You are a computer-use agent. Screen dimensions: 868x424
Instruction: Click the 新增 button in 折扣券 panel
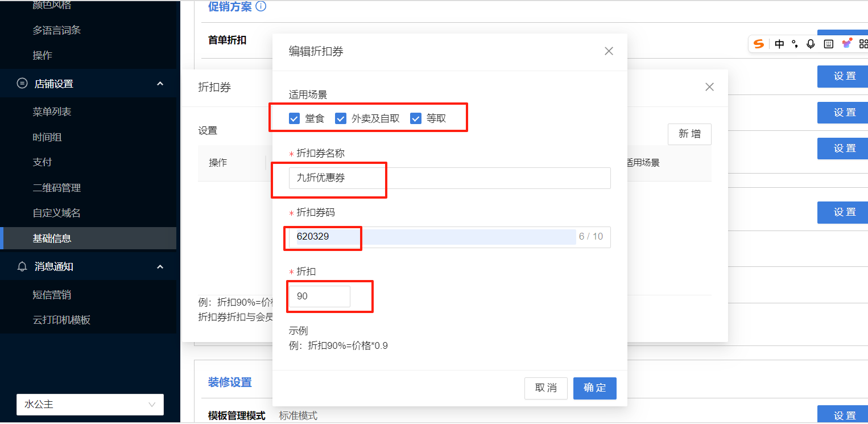689,134
